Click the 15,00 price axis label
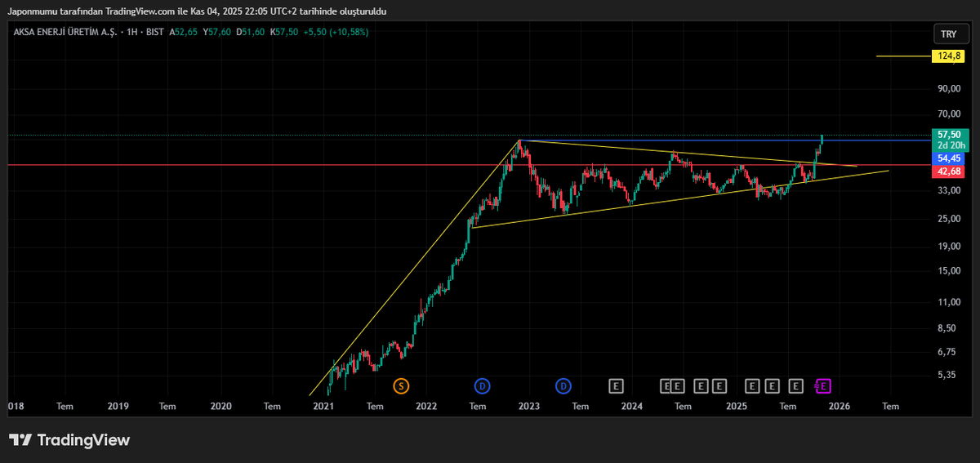Viewport: 980px width, 463px height. click(948, 270)
